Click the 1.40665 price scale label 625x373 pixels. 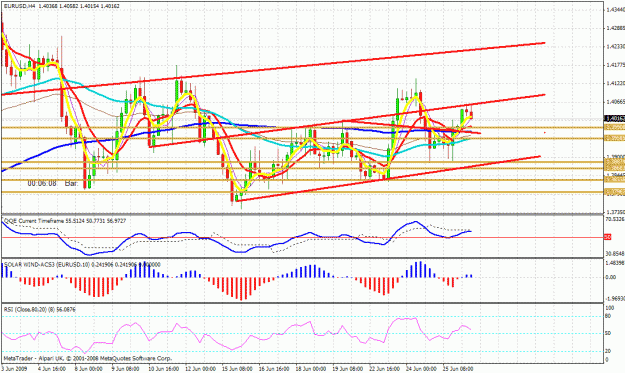pos(615,102)
